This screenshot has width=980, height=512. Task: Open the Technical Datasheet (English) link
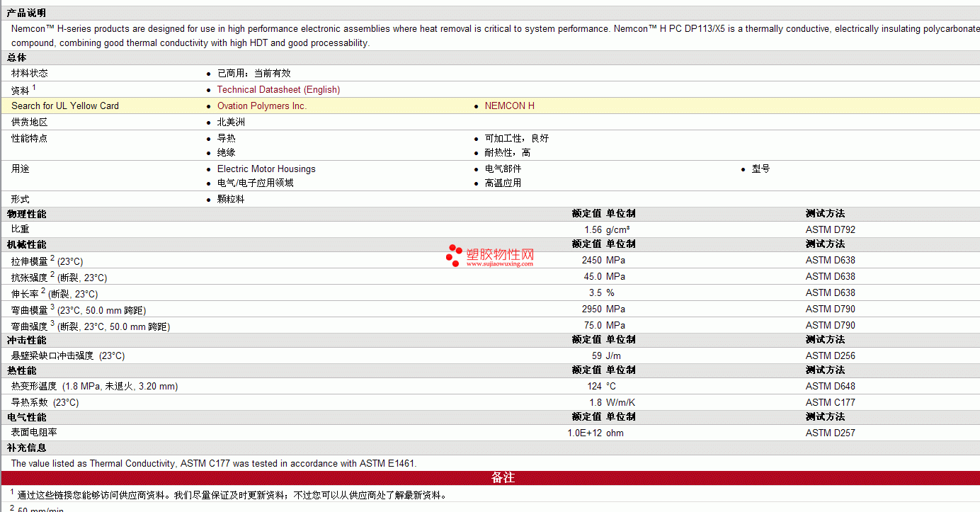point(278,90)
